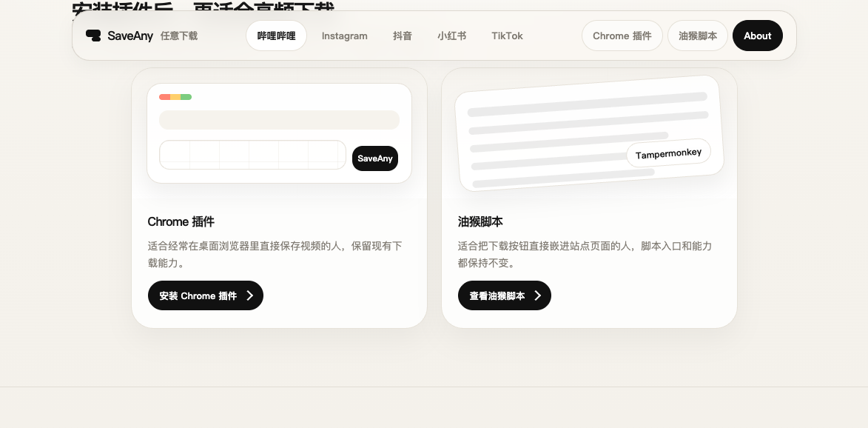Click the SaveAny button inside the browser mockup
This screenshot has height=428, width=868.
point(374,158)
